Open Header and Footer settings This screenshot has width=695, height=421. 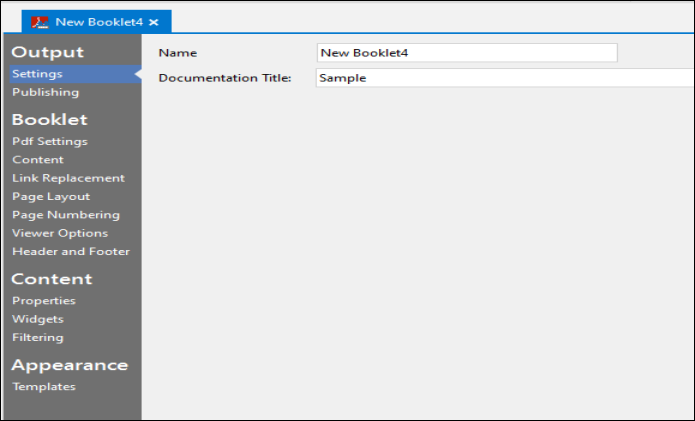point(71,251)
